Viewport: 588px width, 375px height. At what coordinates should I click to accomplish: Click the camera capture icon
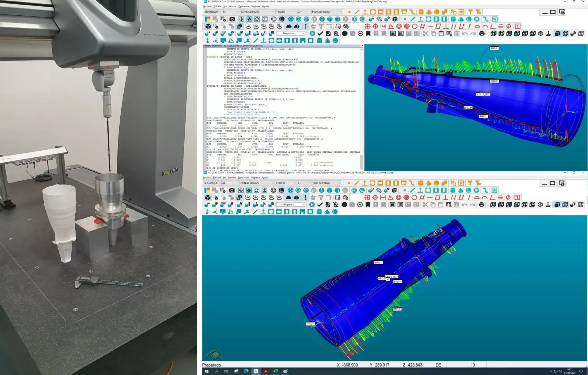231,19
